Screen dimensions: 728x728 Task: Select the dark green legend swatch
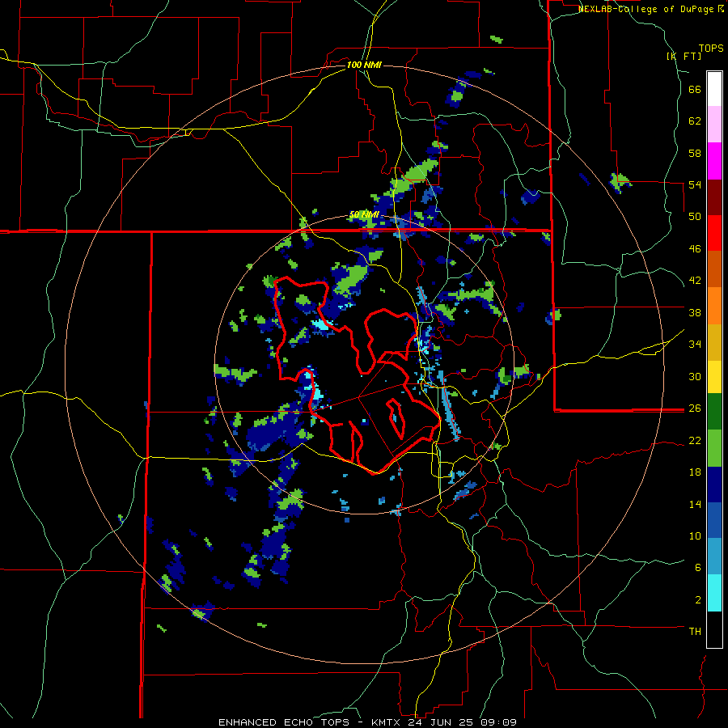(x=714, y=412)
